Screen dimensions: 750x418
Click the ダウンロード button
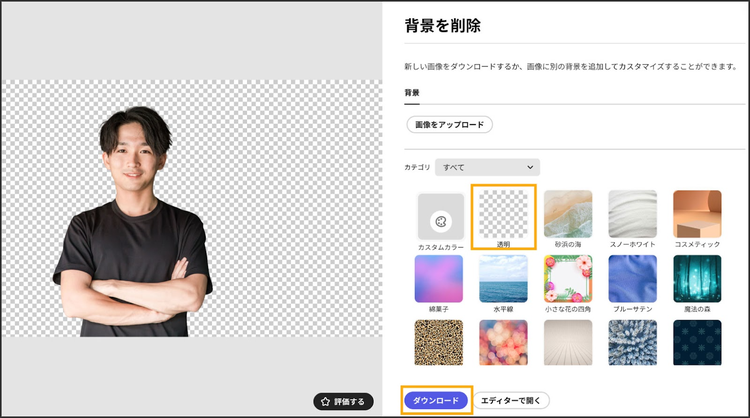(436, 400)
